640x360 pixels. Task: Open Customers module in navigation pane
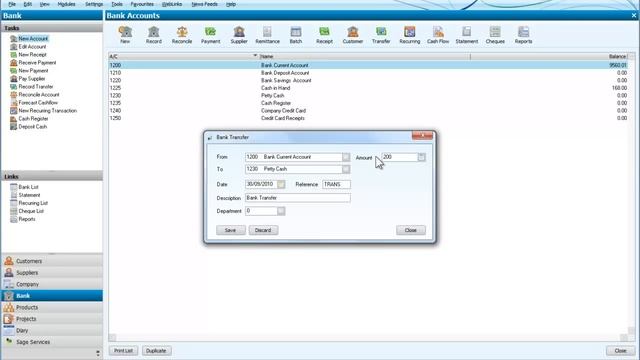[x=52, y=261]
